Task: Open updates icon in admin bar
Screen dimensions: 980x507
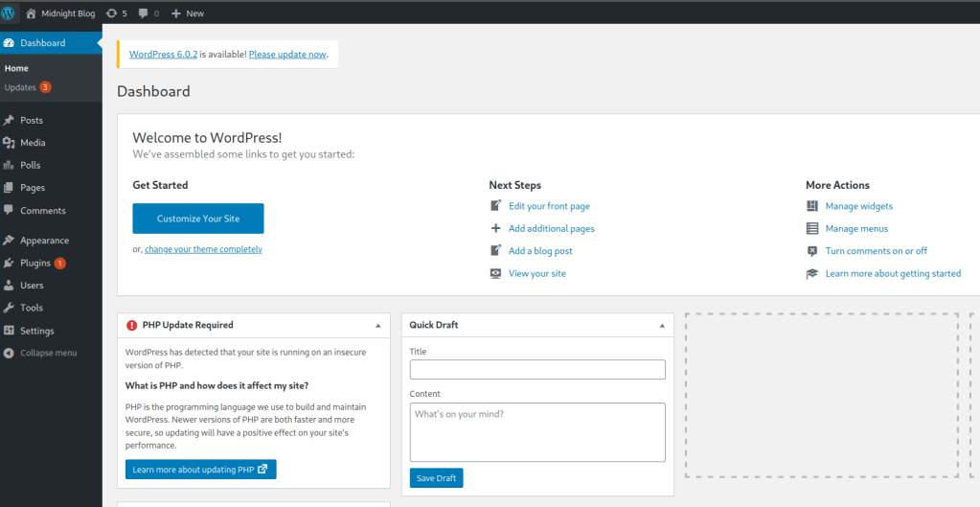Action: (112, 13)
